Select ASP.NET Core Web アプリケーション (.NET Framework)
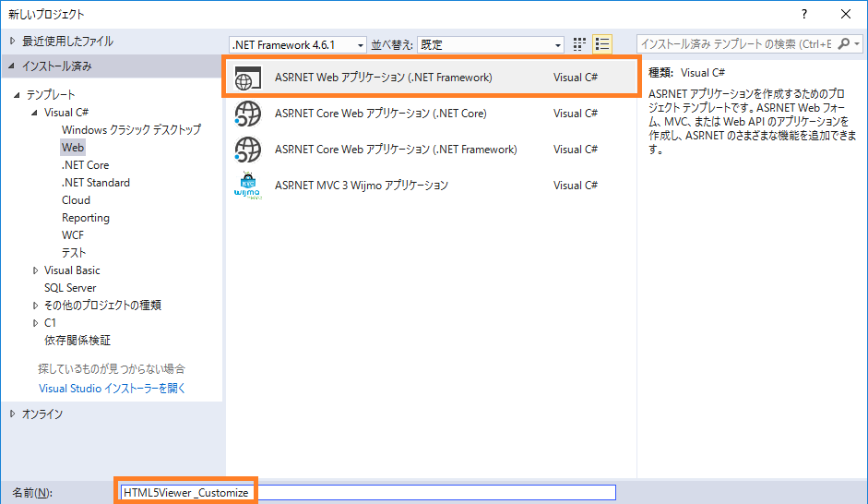The width and height of the screenshot is (868, 504). [431, 150]
